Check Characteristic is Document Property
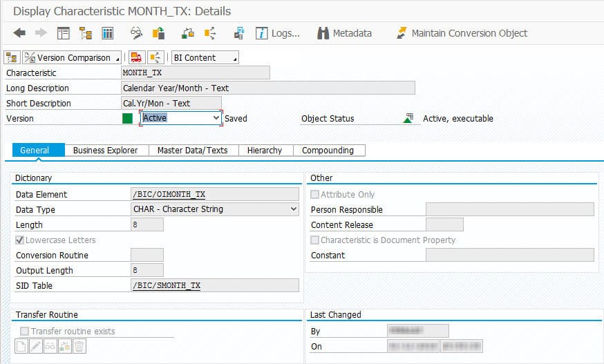The width and height of the screenshot is (604, 364). pos(315,240)
